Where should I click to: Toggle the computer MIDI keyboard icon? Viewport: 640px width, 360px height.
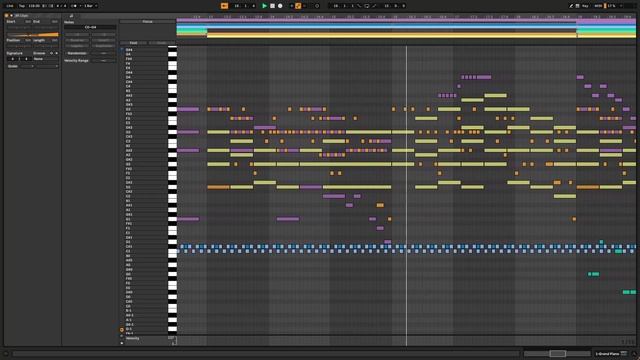point(578,6)
